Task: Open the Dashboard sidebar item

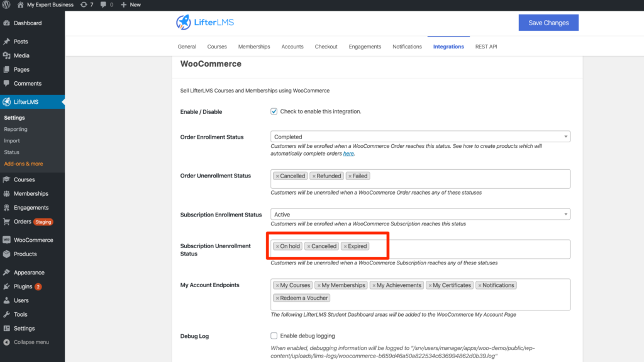Action: click(27, 23)
